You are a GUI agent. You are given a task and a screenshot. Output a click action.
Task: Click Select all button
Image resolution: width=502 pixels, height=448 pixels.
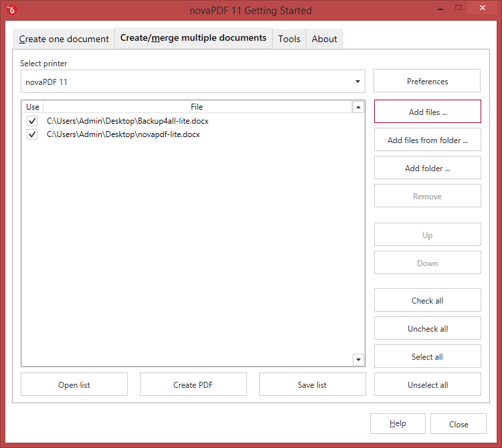(x=428, y=356)
